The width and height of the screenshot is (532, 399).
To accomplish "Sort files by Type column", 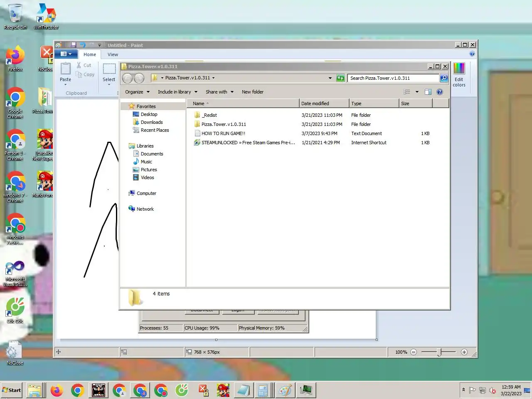I will [x=374, y=103].
